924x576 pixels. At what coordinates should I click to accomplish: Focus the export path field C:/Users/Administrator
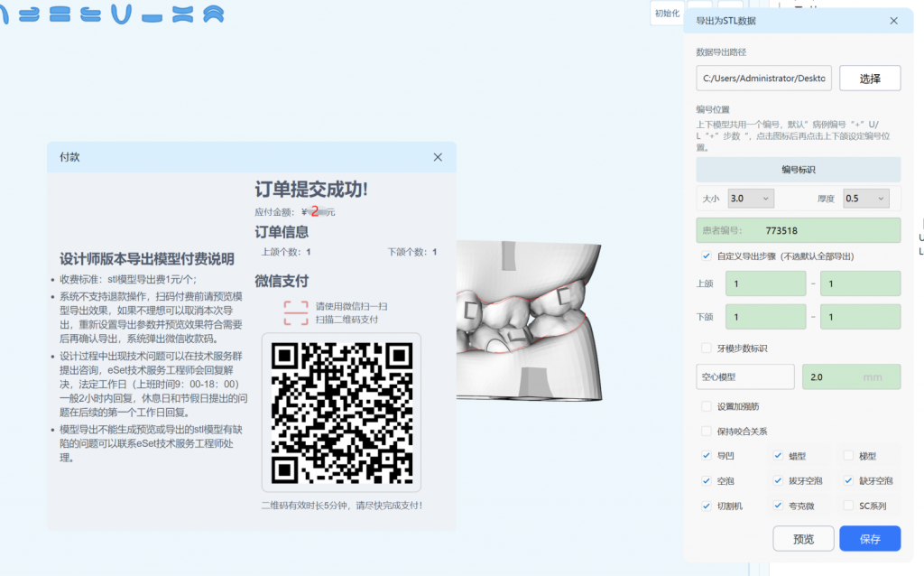tap(763, 79)
